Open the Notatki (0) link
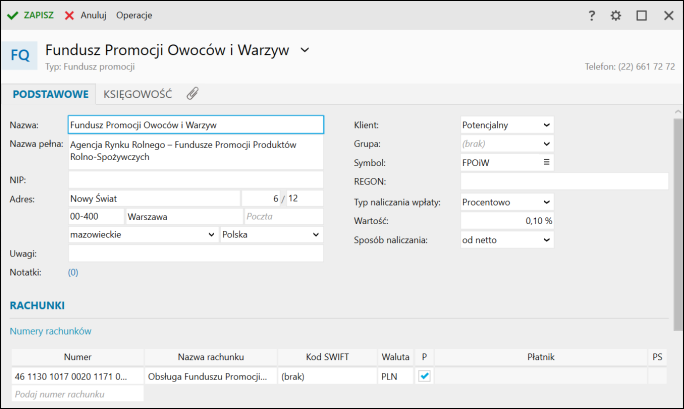This screenshot has height=409, width=684. click(x=73, y=273)
